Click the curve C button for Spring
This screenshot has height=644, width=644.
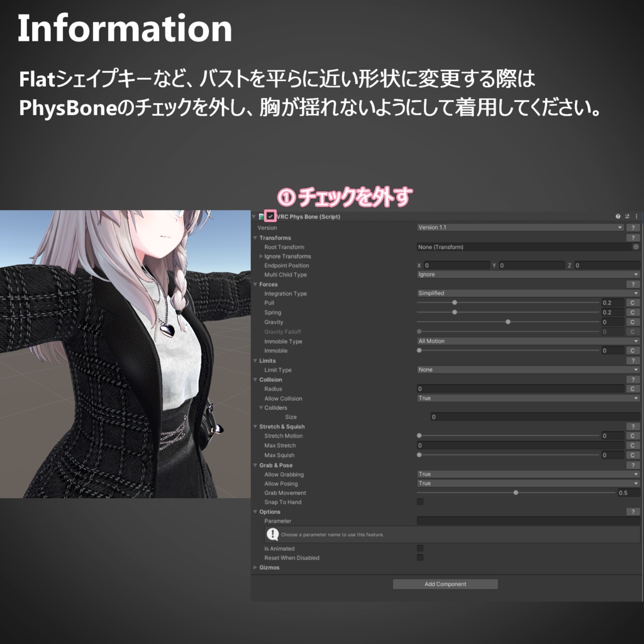tap(633, 313)
